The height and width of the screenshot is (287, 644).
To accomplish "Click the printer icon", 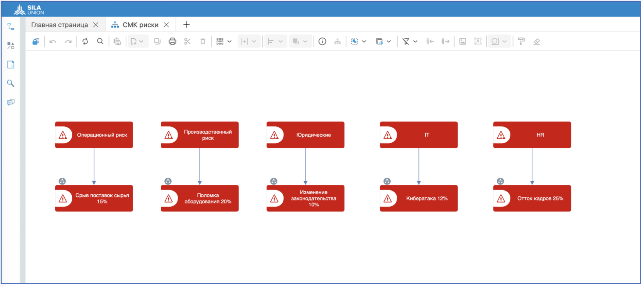I will tap(172, 41).
